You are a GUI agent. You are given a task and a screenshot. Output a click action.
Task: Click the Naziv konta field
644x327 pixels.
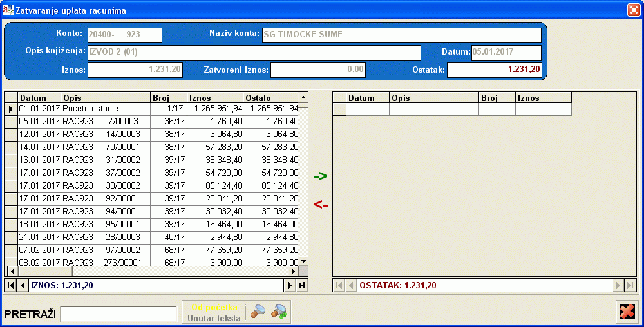click(402, 35)
